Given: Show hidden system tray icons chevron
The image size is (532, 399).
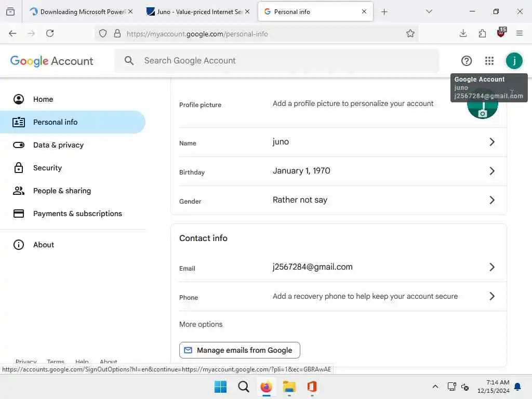Looking at the screenshot, I should (x=435, y=387).
